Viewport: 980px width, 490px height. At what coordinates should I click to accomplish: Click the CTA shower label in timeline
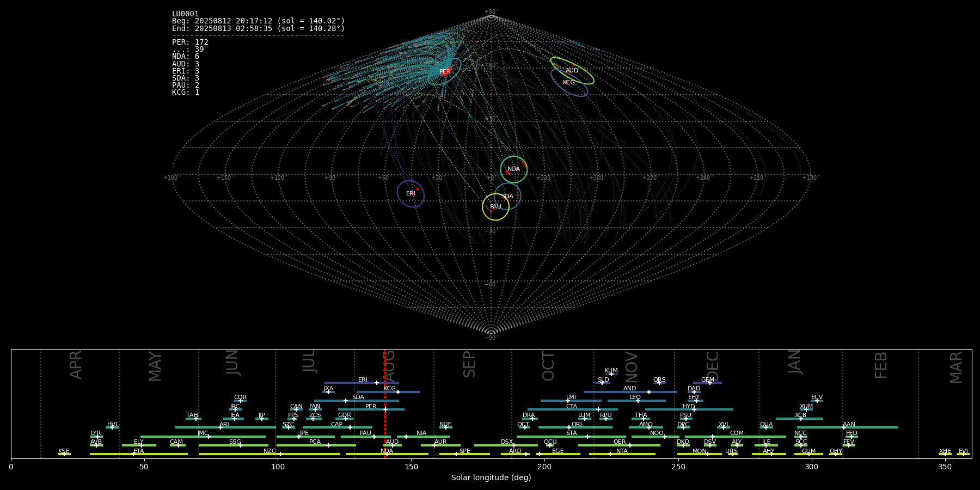pyautogui.click(x=572, y=407)
